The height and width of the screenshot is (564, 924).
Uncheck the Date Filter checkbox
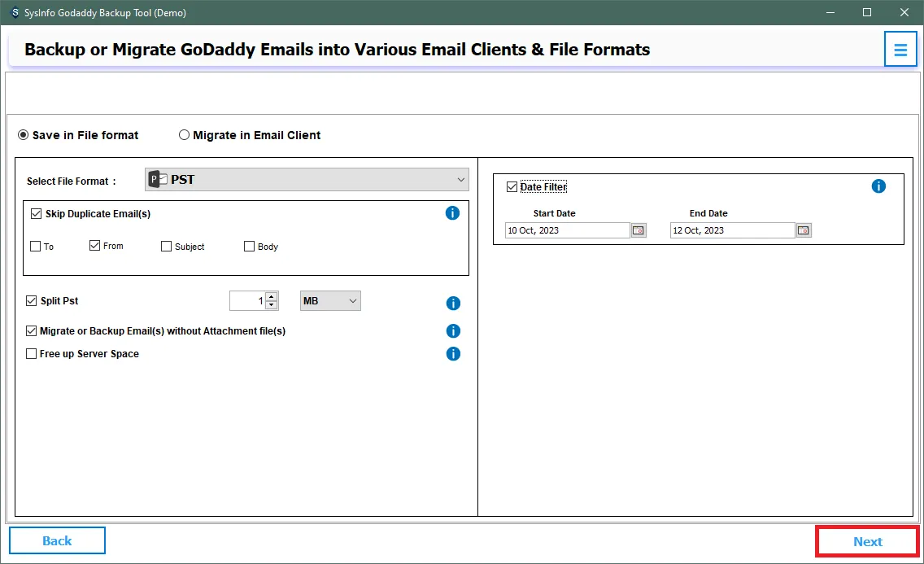512,187
